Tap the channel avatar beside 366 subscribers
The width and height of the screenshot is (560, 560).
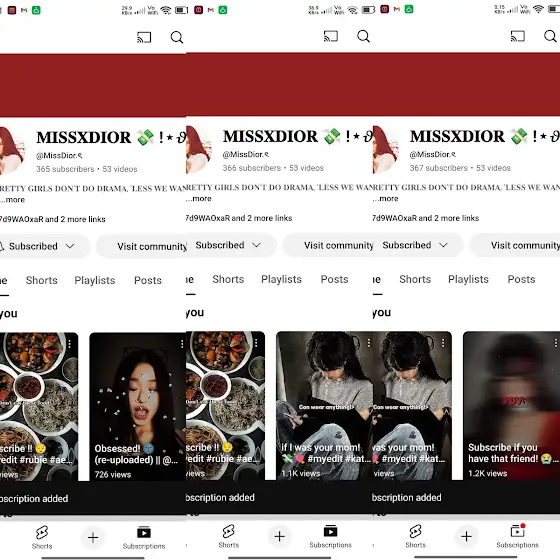pos(199,149)
